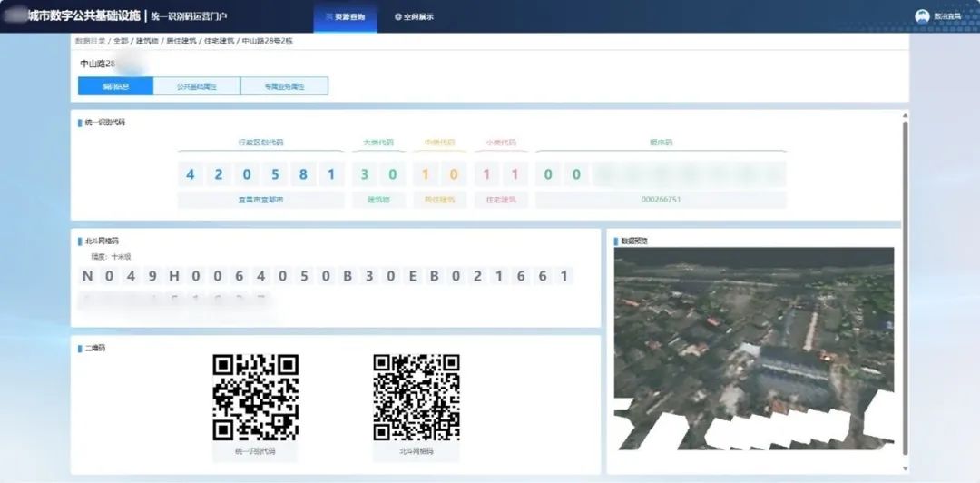Click the 3D aerial data preview image

tap(754, 349)
